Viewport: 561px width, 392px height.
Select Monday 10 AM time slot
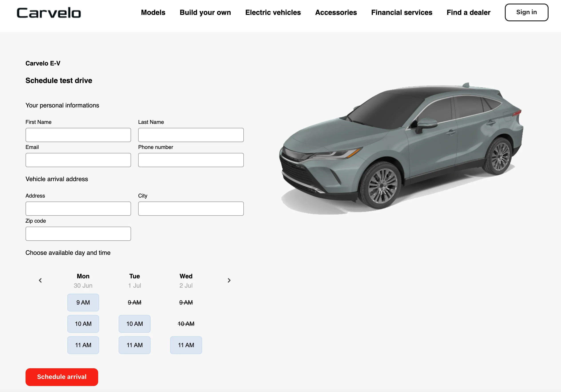[x=83, y=324]
